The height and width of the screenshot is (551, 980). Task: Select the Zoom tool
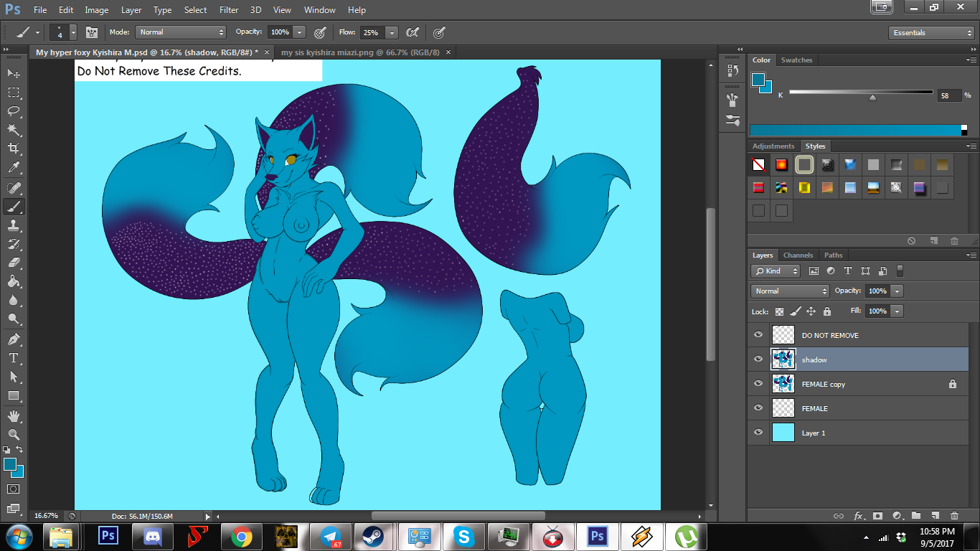pyautogui.click(x=14, y=434)
